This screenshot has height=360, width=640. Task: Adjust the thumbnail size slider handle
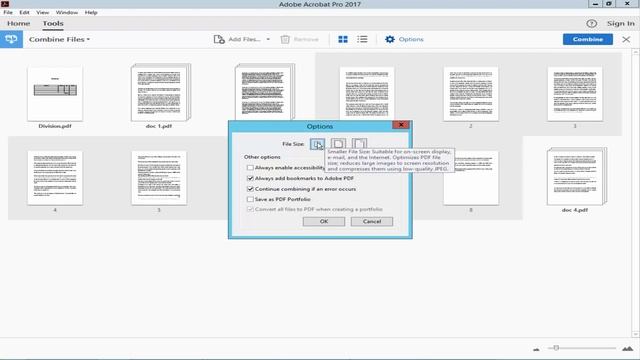coord(556,348)
